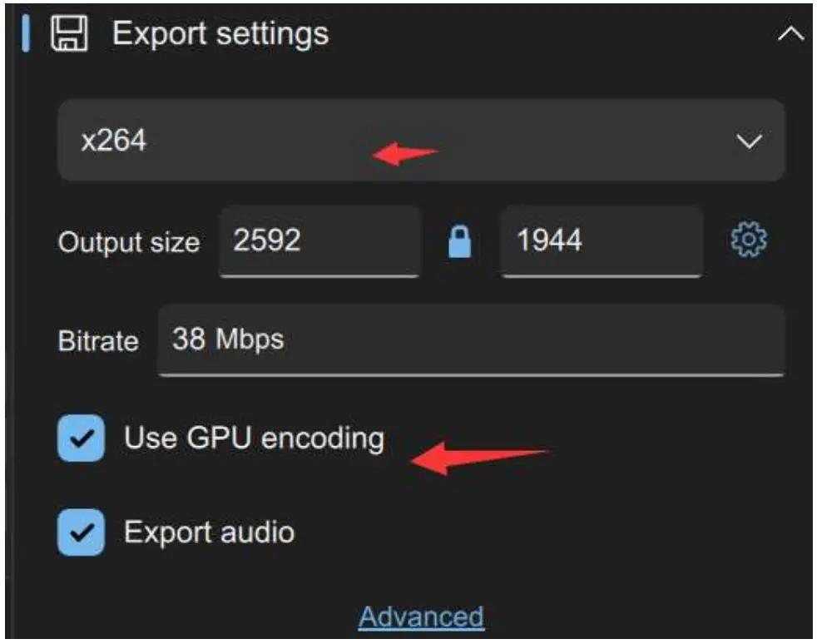Uncheck the Export audio checkbox
Viewport: 817px width, 644px height.
pos(81,532)
